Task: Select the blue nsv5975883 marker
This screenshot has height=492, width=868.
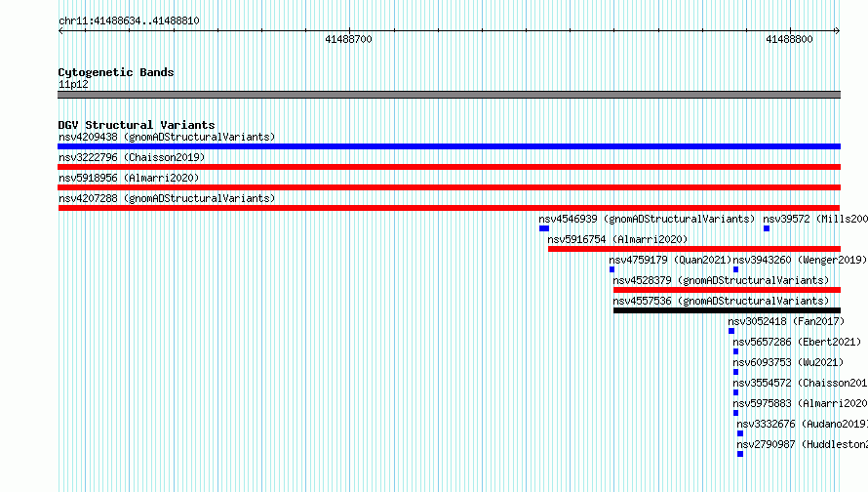Action: coord(735,413)
